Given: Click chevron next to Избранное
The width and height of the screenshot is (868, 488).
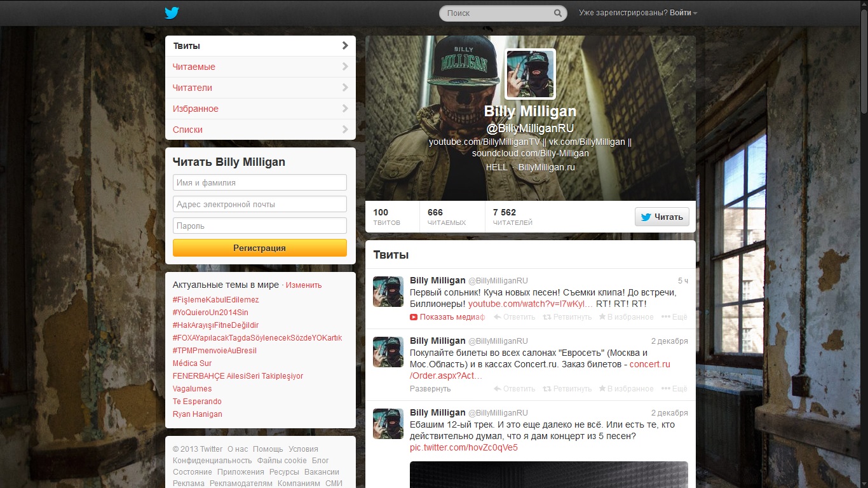Looking at the screenshot, I should [x=345, y=109].
